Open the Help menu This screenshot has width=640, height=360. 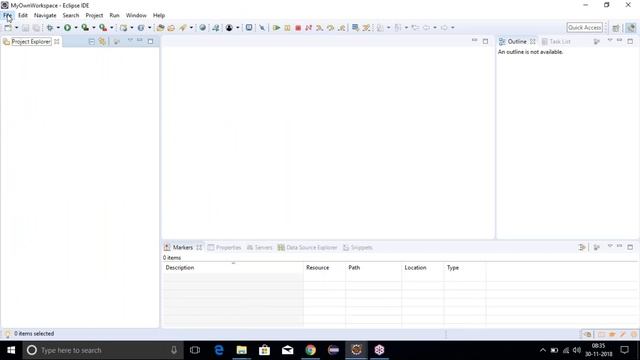point(159,15)
